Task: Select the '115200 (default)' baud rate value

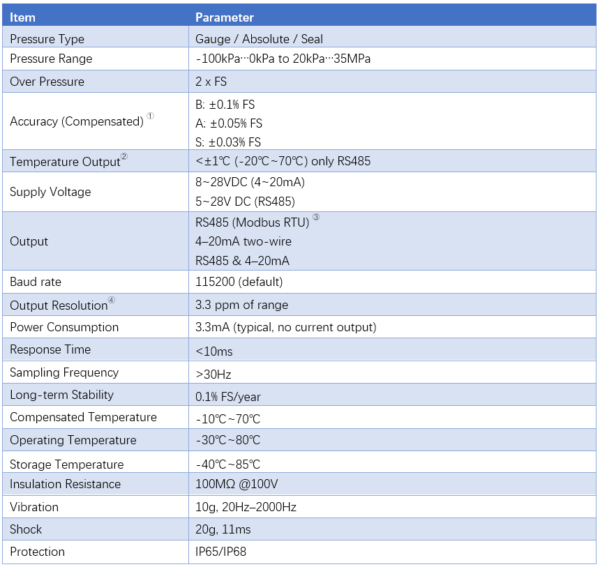Action: 240,282
